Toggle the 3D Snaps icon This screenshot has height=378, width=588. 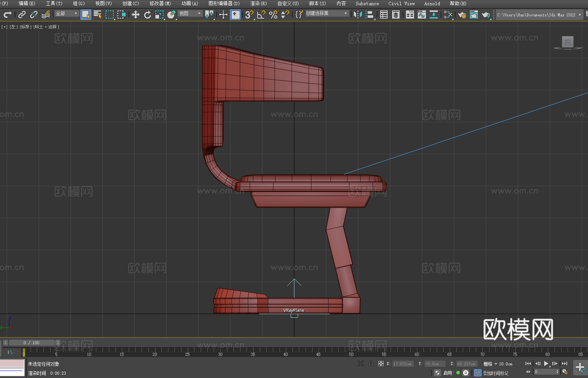pos(249,14)
